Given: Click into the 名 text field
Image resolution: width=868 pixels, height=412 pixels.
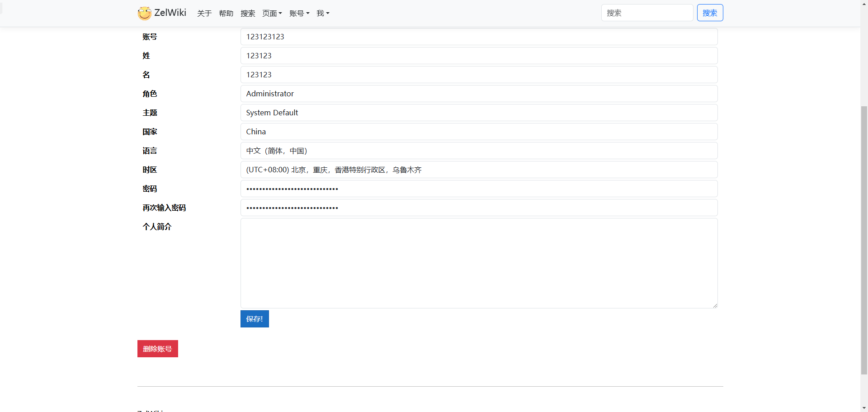Looking at the screenshot, I should click(x=479, y=75).
